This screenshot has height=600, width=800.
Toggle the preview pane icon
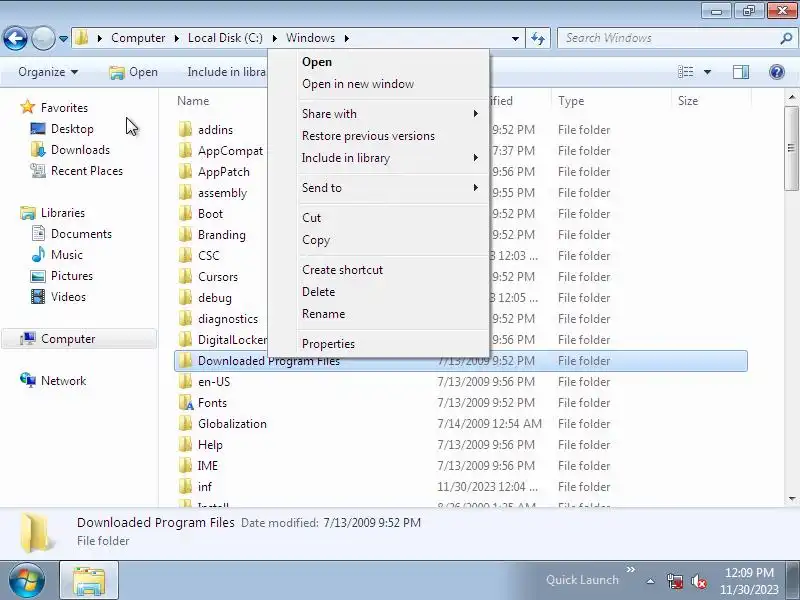point(741,72)
